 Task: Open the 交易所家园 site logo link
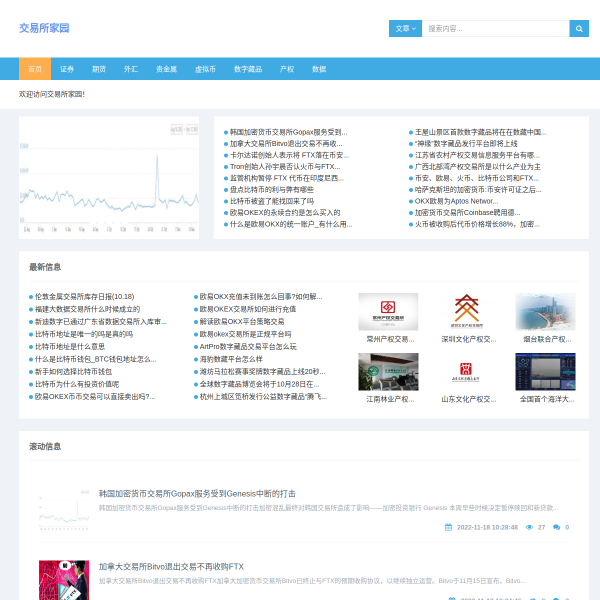click(x=44, y=28)
